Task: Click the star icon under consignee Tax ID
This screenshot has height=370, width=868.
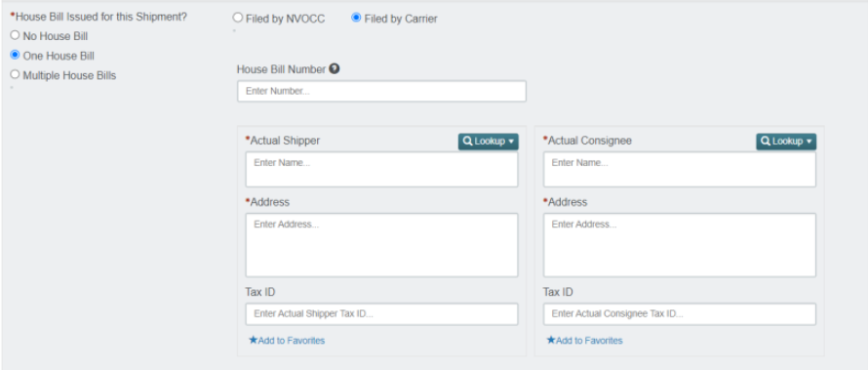Action: [x=551, y=340]
